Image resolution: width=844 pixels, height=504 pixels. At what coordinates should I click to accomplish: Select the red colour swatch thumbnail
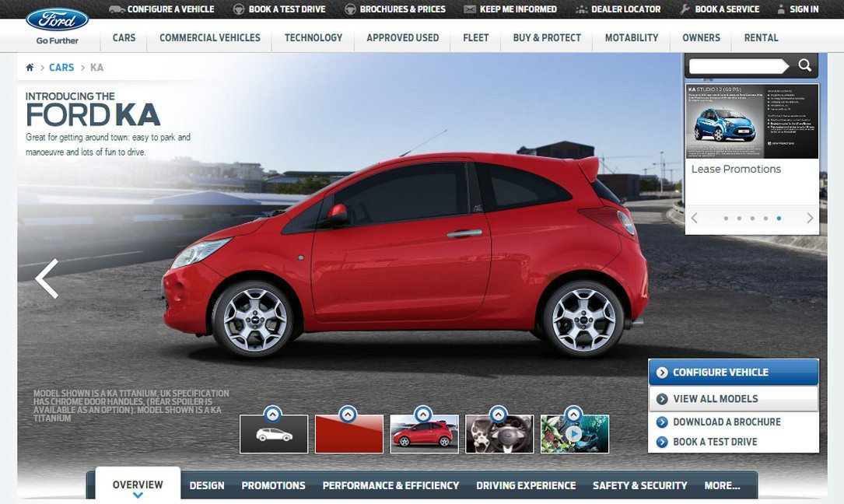tap(348, 434)
